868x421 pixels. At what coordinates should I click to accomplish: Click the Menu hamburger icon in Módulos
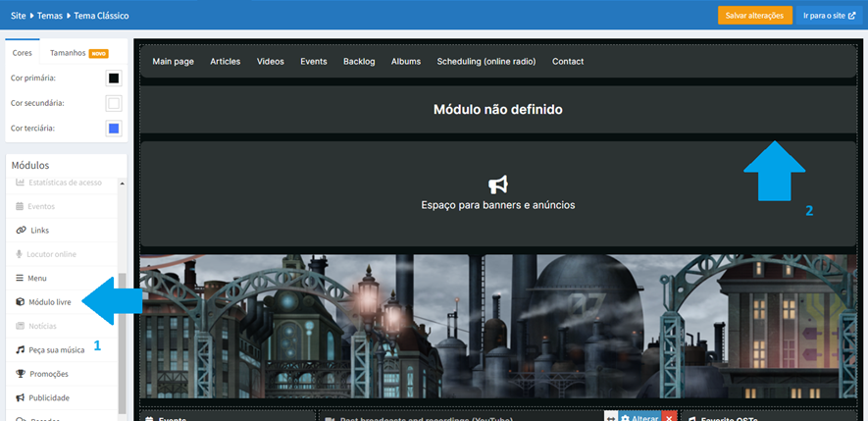(20, 278)
